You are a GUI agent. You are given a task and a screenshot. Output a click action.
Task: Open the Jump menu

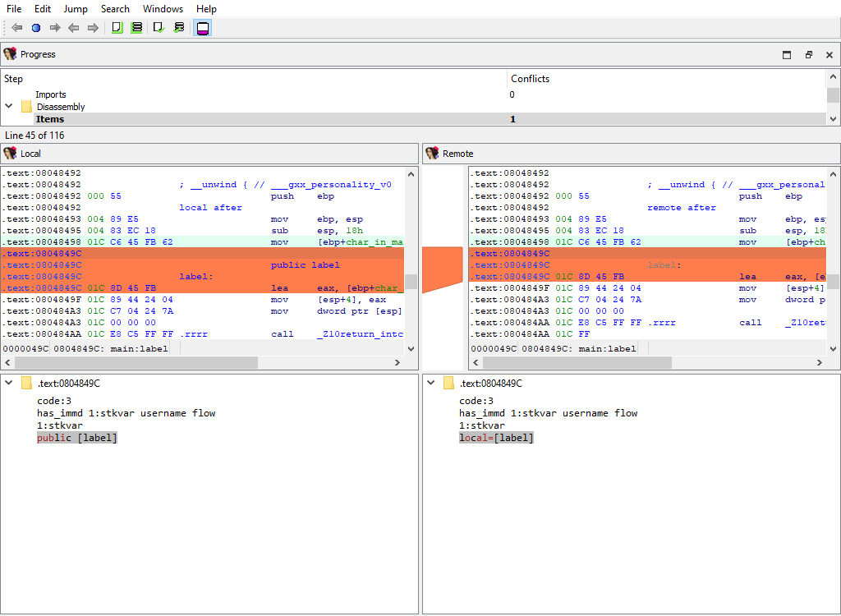(76, 9)
